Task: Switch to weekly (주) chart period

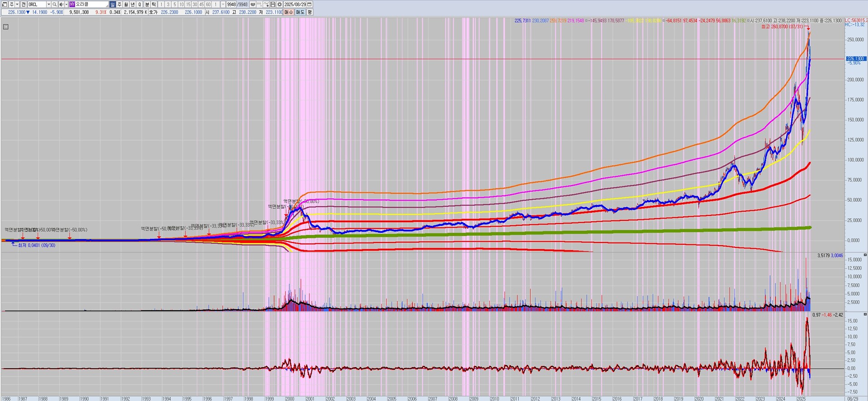Action: click(119, 5)
